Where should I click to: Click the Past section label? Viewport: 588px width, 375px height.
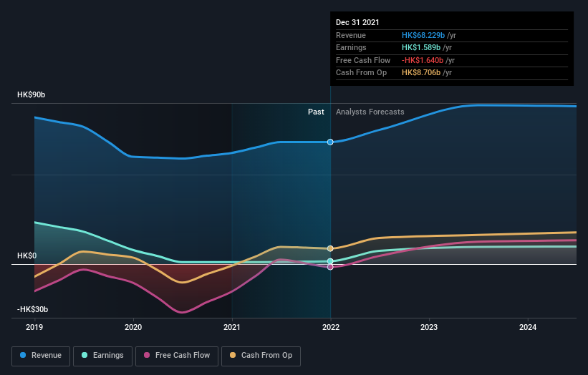(x=316, y=112)
